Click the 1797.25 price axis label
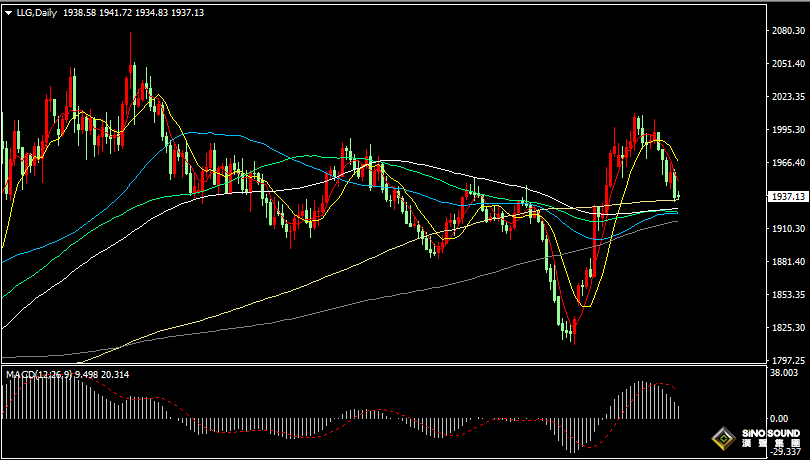Viewport: 810px width, 460px height. [790, 360]
